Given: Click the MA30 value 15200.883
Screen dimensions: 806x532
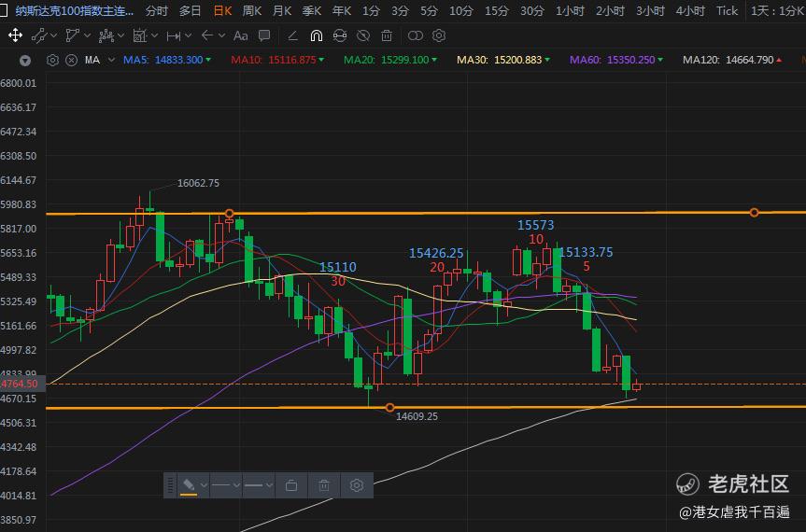Looking at the screenshot, I should (517, 60).
